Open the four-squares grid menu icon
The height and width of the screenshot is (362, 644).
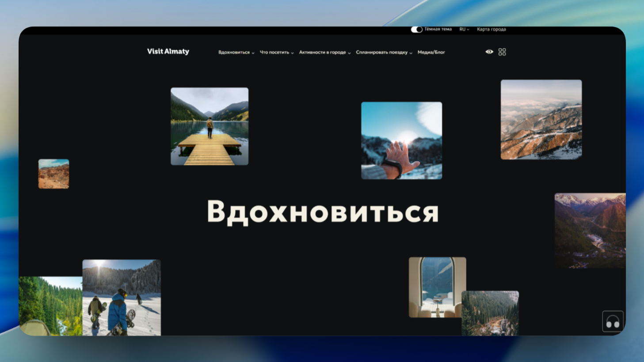tap(502, 52)
